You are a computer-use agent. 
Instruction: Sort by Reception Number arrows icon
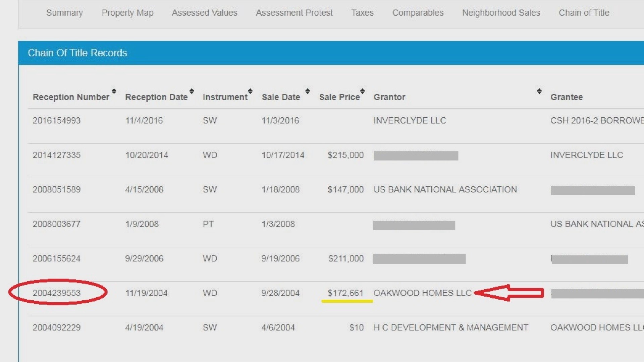tap(114, 91)
